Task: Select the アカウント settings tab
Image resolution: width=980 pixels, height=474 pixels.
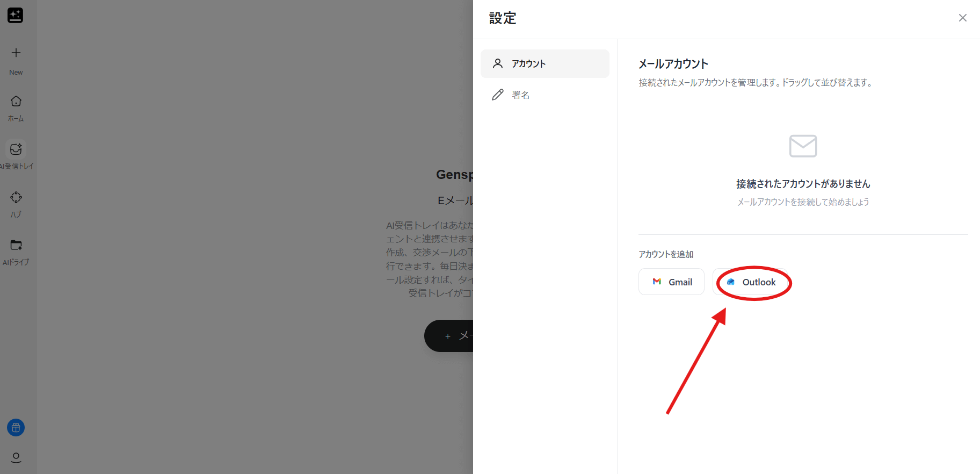Action: point(545,64)
